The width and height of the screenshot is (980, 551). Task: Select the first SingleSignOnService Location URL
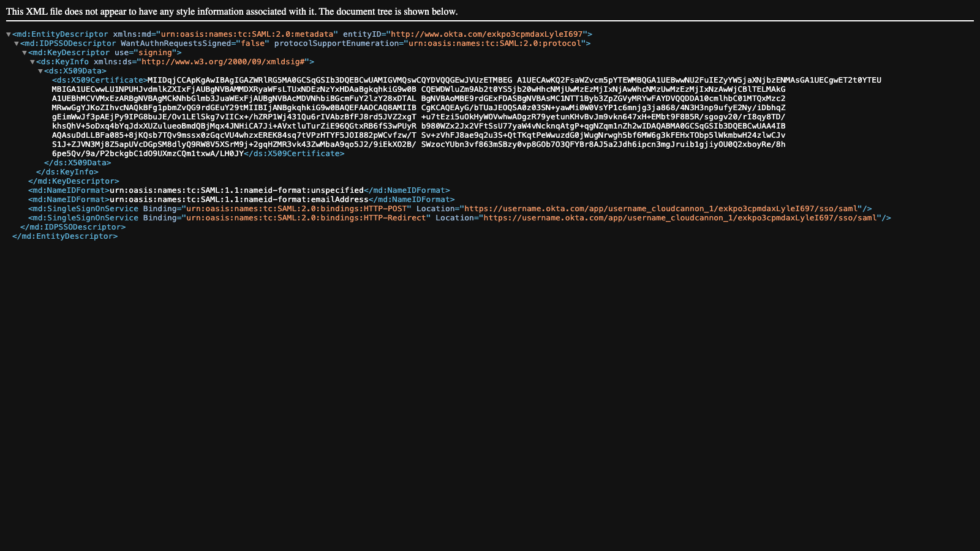[x=665, y=208]
